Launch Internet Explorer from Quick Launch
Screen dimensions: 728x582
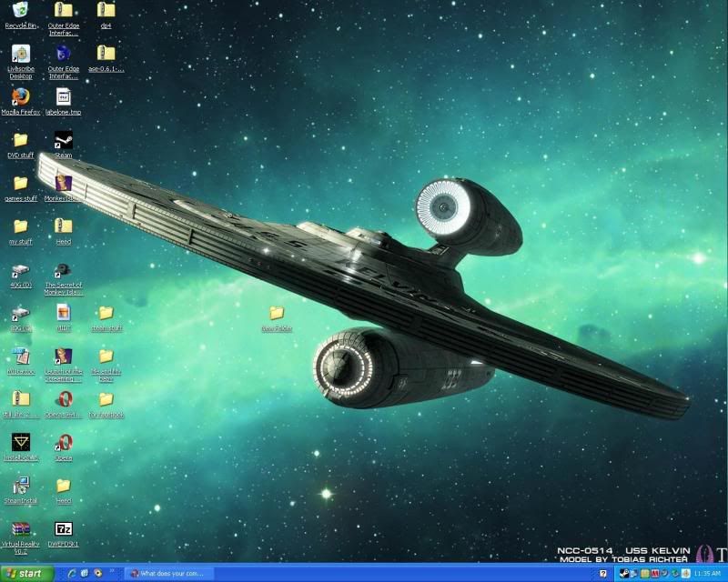(72, 573)
